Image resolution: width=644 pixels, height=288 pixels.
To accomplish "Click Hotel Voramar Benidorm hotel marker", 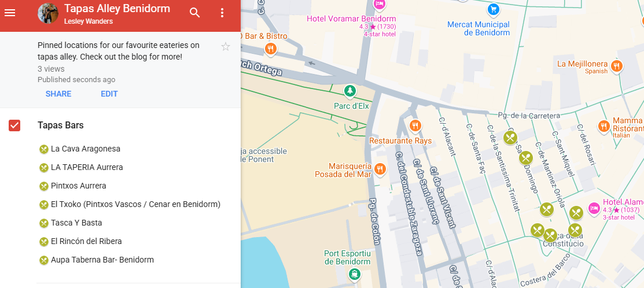I will pos(380,4).
